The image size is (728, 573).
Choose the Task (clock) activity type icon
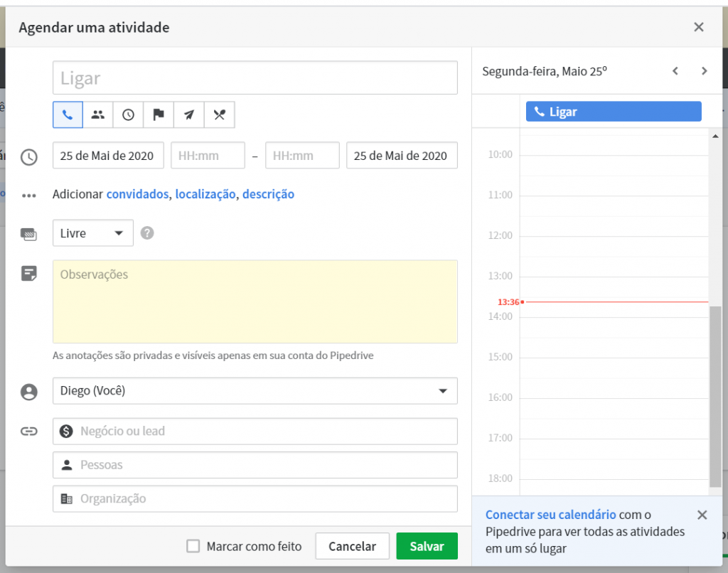tap(128, 114)
